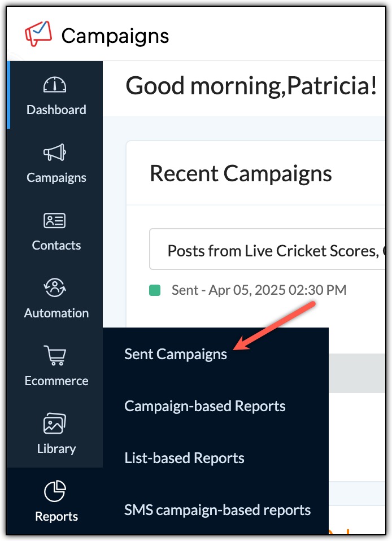Select the Campaigns megaphone icon
Screen dimensions: 392x541
[x=56, y=152]
